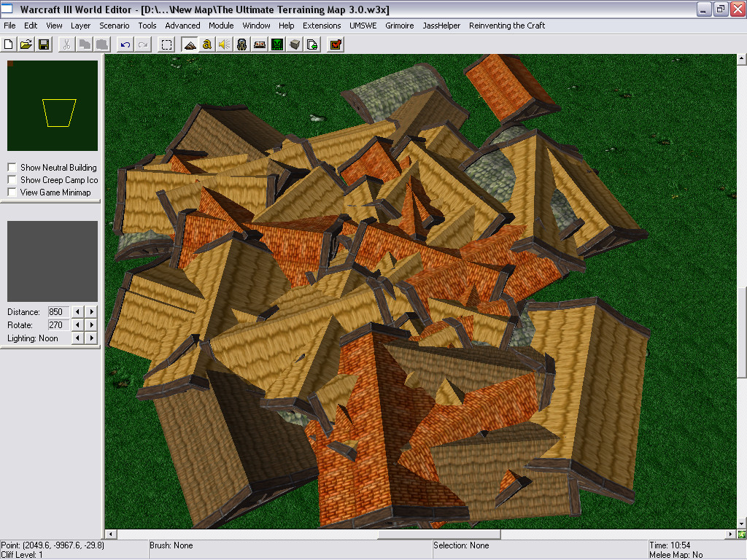This screenshot has width=747, height=560.
Task: Click the Cut scissors icon
Action: [66, 44]
